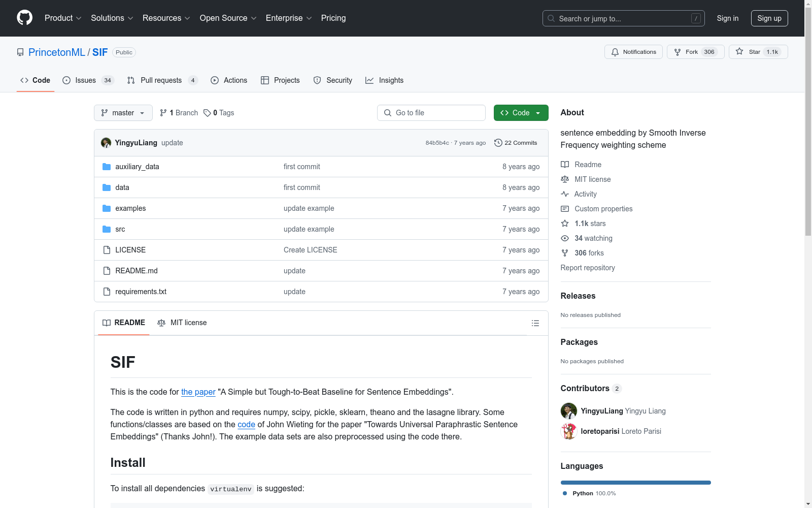The width and height of the screenshot is (812, 508).
Task: Expand the Product menu
Action: pos(63,18)
